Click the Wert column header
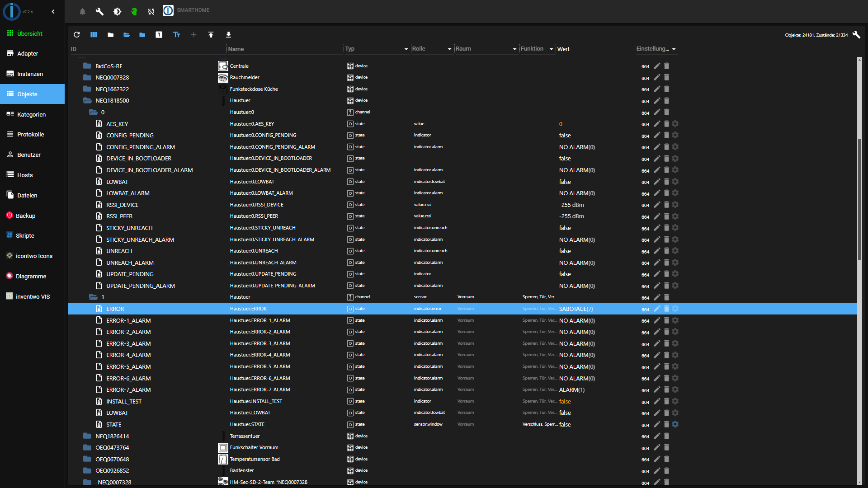 (563, 49)
